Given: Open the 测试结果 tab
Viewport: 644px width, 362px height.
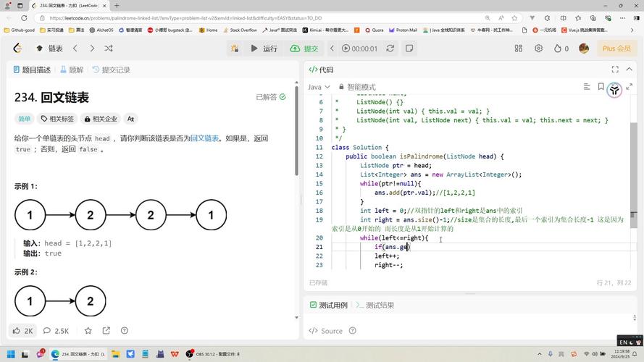Looking at the screenshot, I should click(x=375, y=306).
